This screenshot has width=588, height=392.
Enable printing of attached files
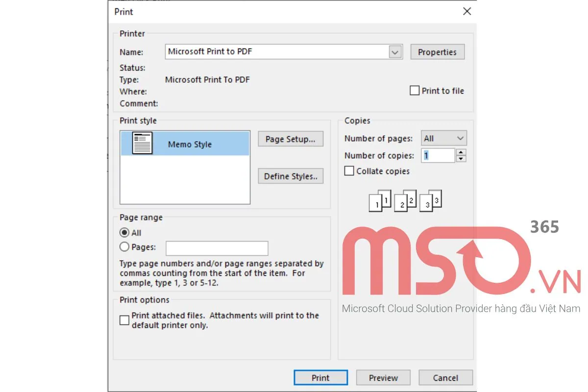[124, 319]
